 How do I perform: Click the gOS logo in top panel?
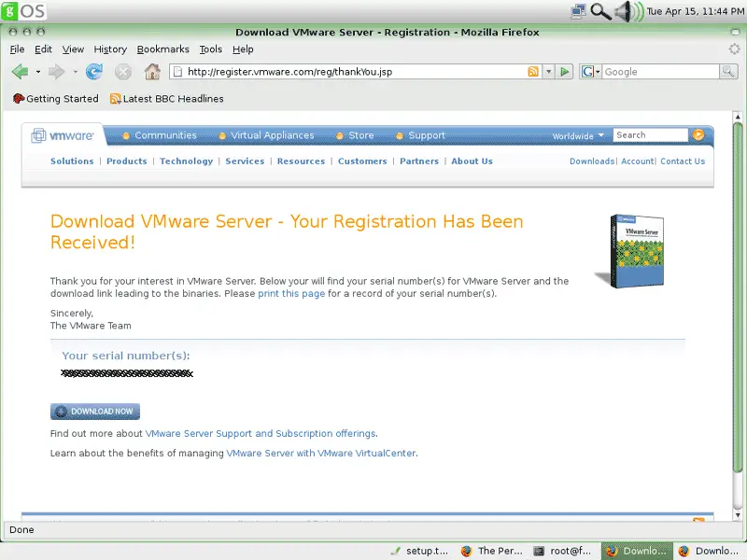click(x=23, y=10)
